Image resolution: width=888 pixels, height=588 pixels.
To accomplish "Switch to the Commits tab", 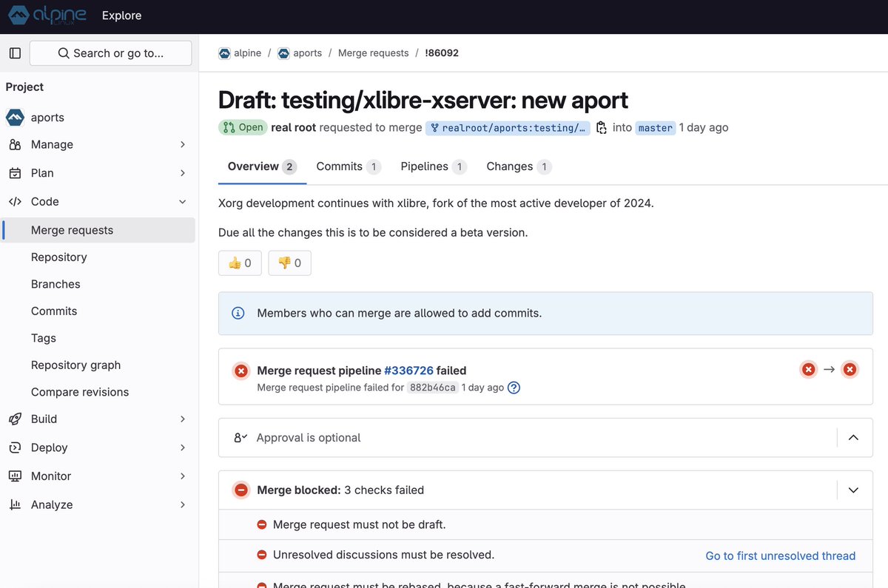I will [x=349, y=166].
